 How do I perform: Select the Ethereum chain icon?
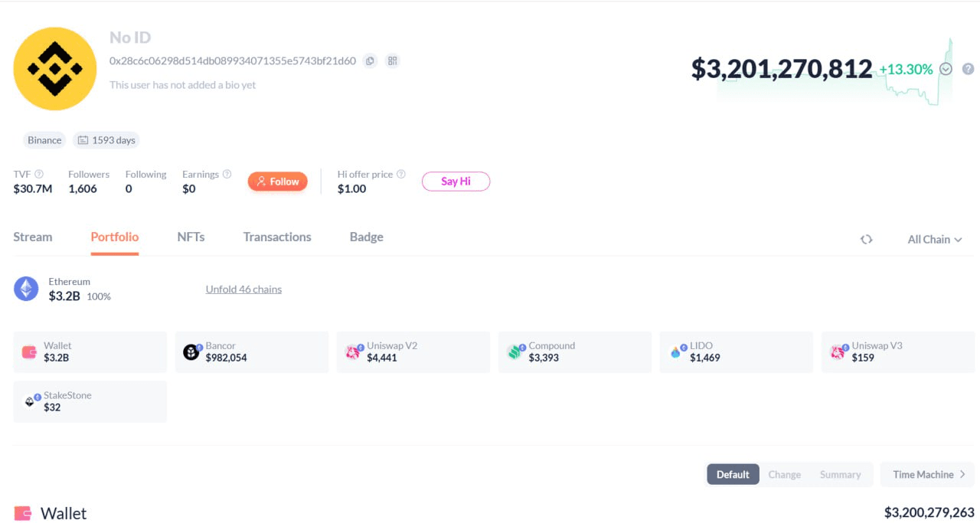pos(26,289)
